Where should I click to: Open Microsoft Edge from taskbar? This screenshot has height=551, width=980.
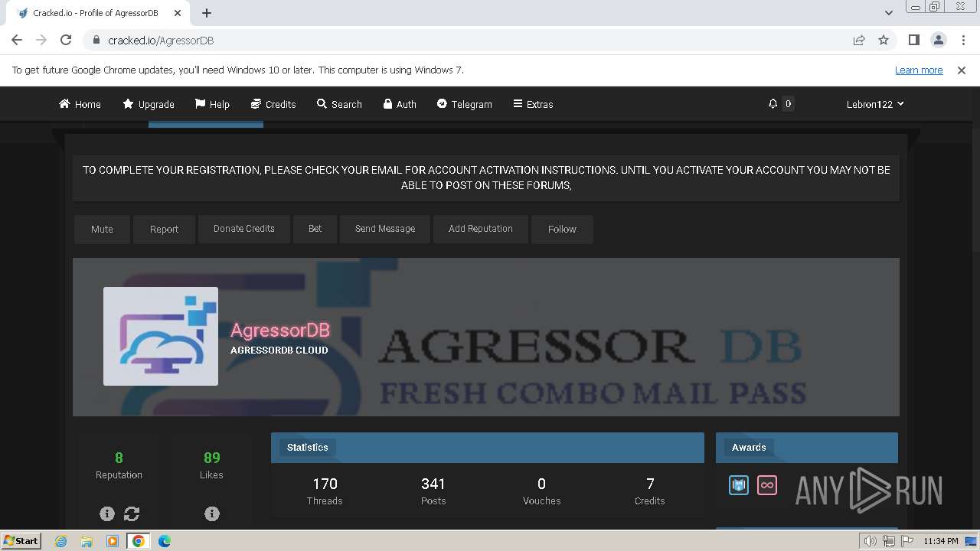click(165, 541)
